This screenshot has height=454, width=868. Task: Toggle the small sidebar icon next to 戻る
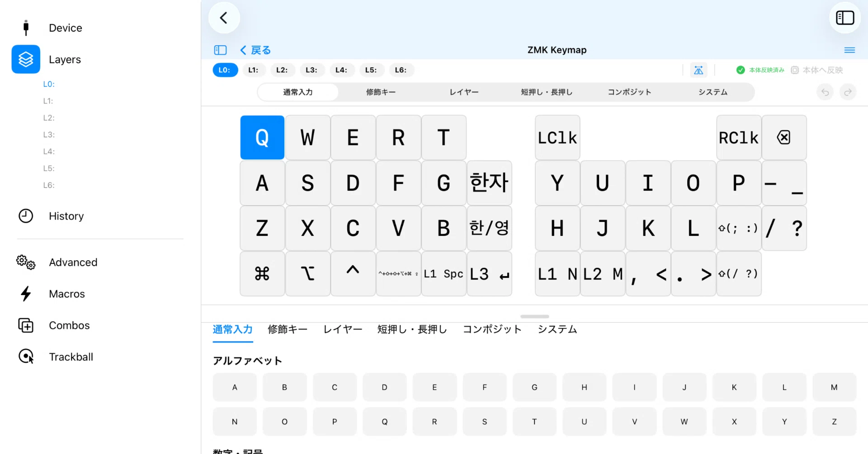220,50
